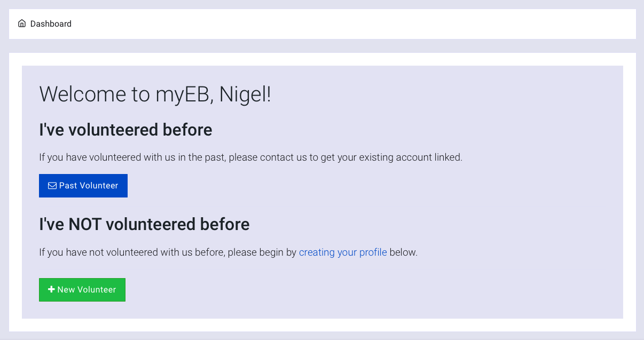Screen dimensions: 644x340
Task: Select the "I've NOT volunteered before" heading
Action: click(144, 224)
